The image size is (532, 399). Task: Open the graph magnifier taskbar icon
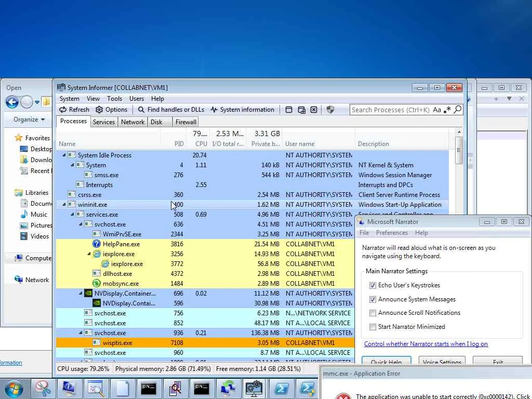click(x=96, y=389)
